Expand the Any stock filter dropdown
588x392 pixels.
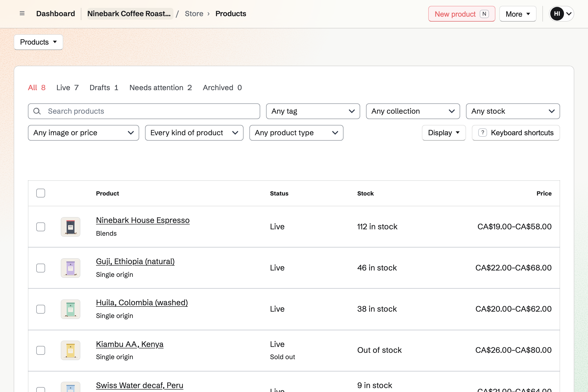(513, 111)
